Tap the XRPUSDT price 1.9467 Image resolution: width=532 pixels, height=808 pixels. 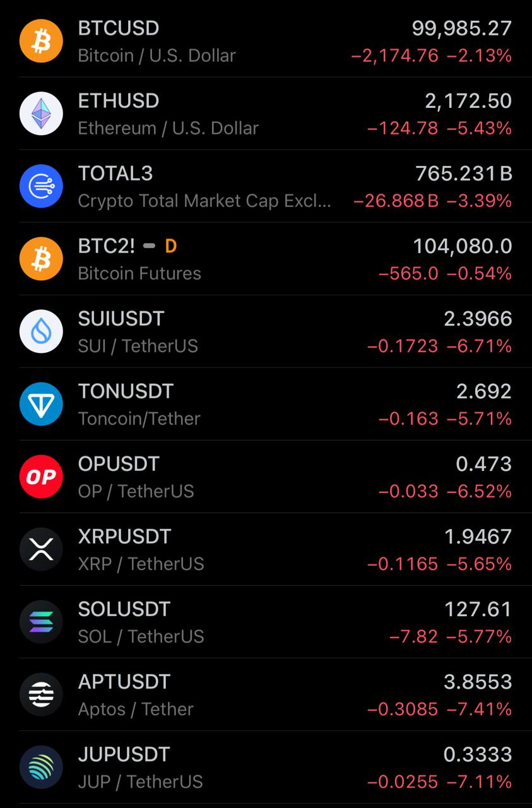[x=478, y=537]
